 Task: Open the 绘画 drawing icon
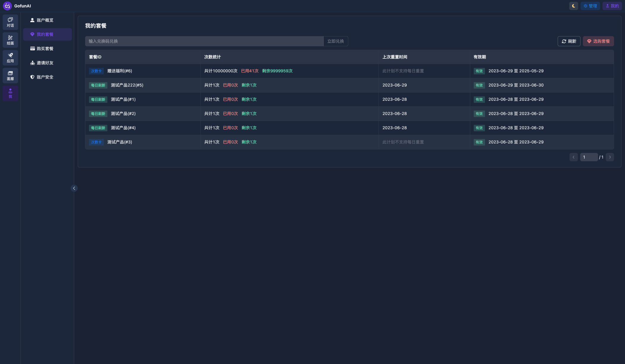pyautogui.click(x=10, y=40)
